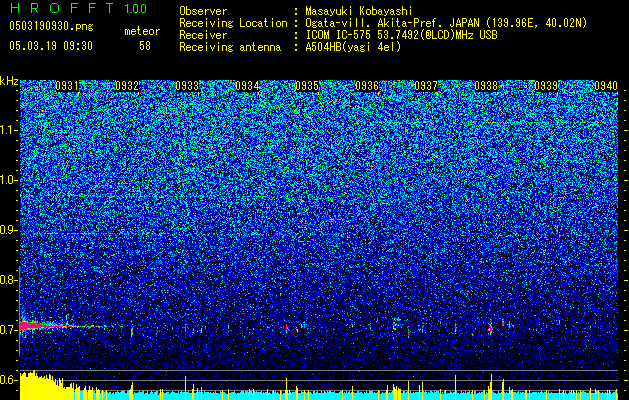Click the ICOM IC-575 receiver text
The width and height of the screenshot is (629, 400).
(x=401, y=35)
